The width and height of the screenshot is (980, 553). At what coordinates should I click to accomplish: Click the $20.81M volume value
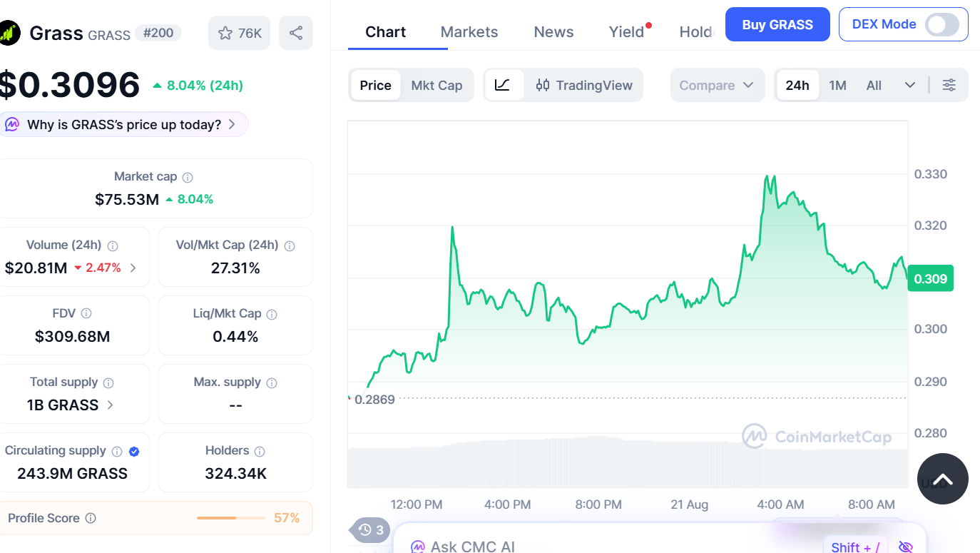point(36,268)
